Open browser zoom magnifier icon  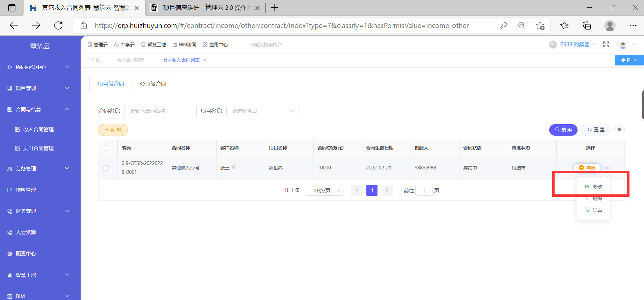pos(522,25)
